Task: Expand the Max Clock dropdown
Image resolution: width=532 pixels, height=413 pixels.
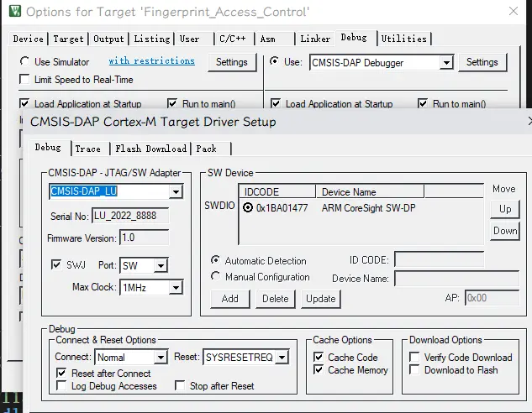Action: (x=175, y=288)
